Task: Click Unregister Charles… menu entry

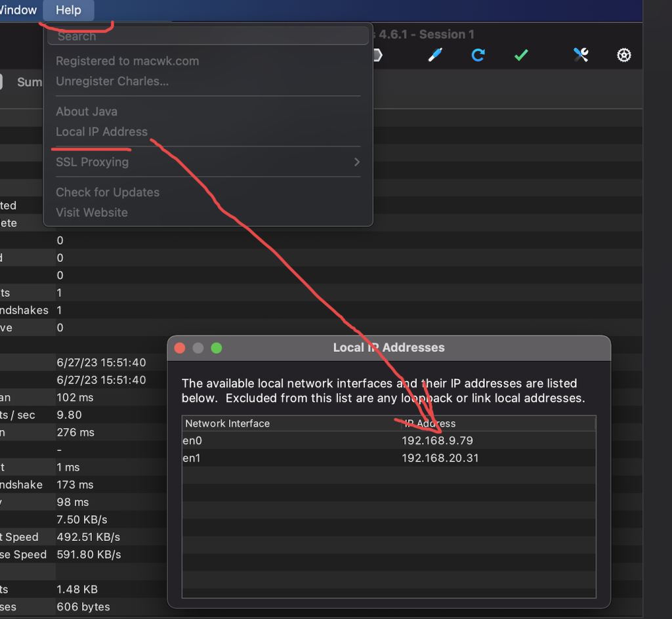Action: [112, 81]
